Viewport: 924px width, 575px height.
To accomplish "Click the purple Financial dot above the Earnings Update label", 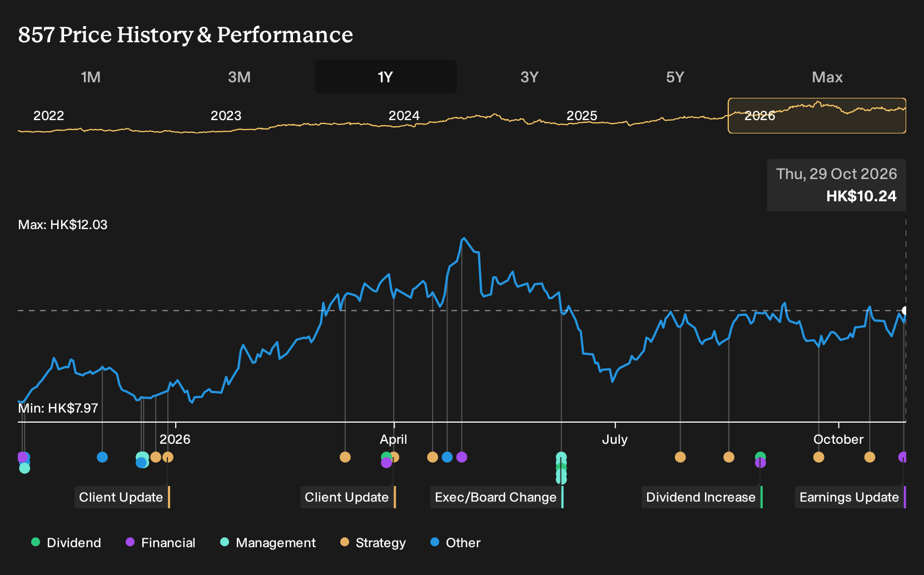I will 903,457.
